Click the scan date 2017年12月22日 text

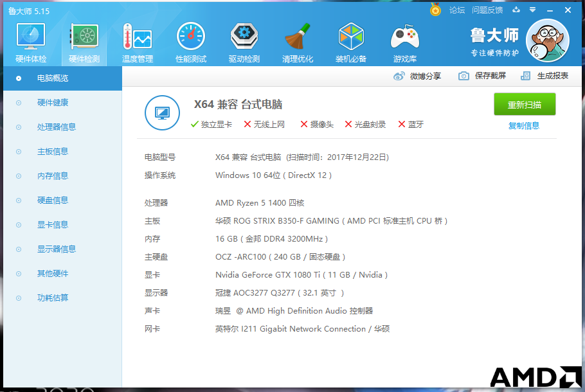pyautogui.click(x=357, y=157)
